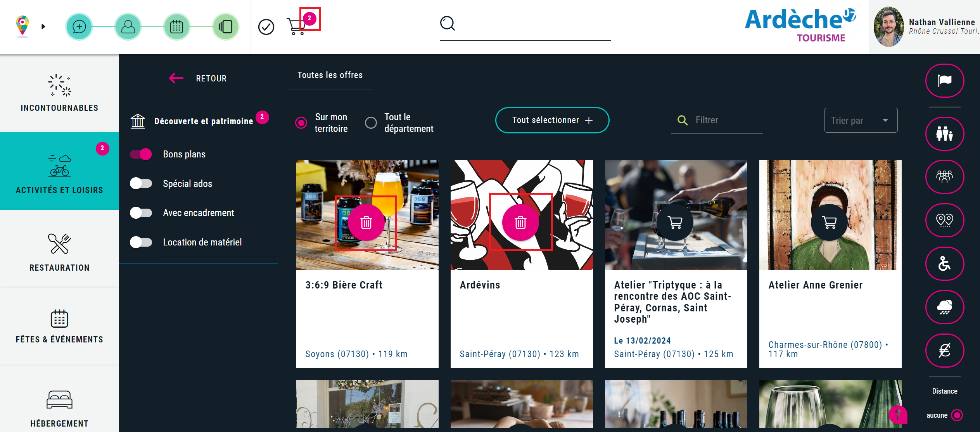
Task: Click the Tout sélectionner button
Action: (552, 120)
